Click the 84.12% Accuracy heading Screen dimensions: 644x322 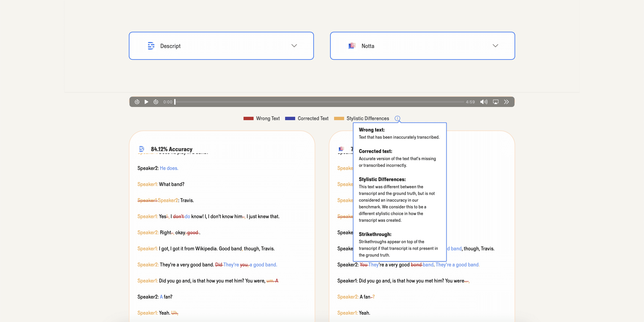pos(172,149)
